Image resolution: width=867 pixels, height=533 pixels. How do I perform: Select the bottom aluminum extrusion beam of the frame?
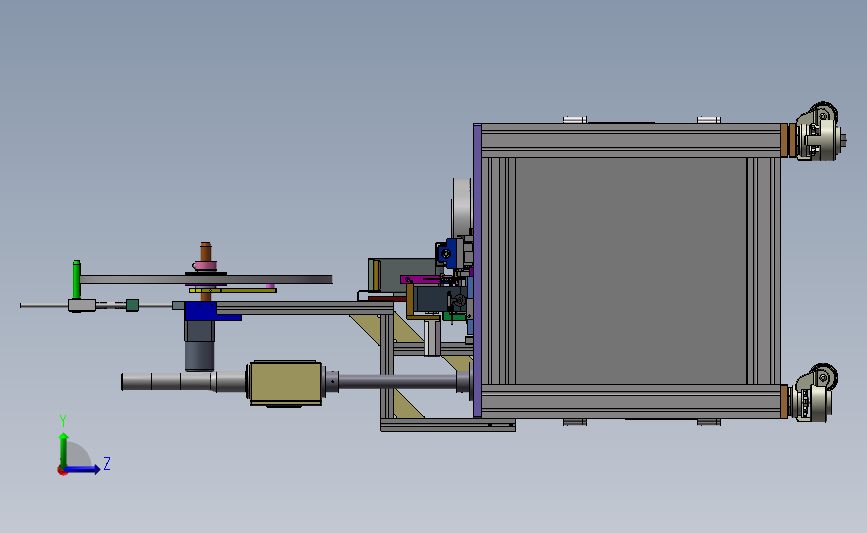click(630, 401)
